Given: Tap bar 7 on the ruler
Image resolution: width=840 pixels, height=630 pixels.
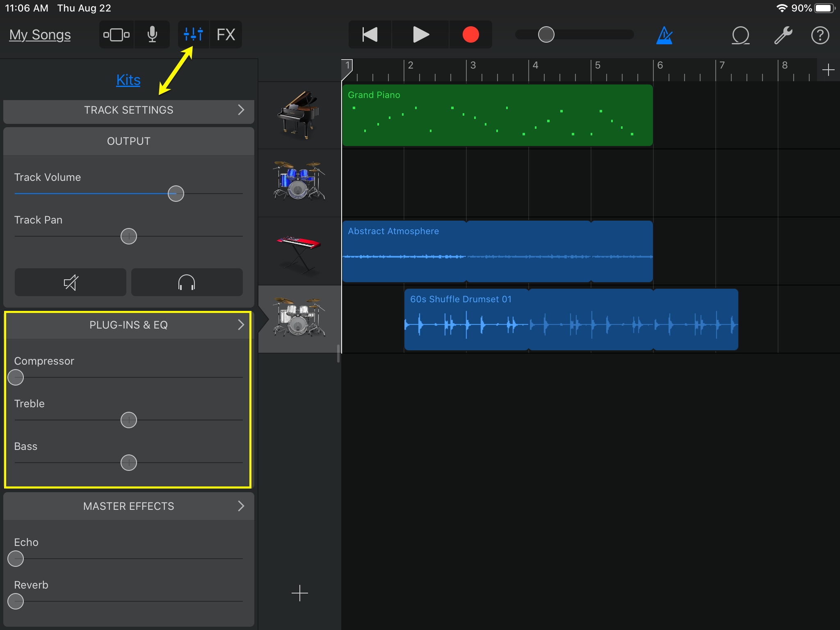Looking at the screenshot, I should (x=722, y=66).
